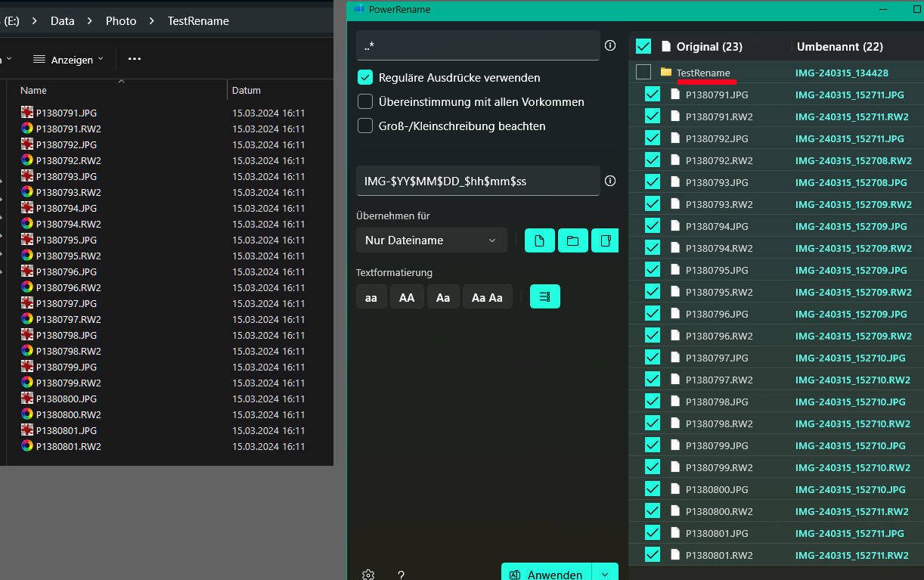Open the Anzeigen dropdown in Explorer

(x=68, y=59)
